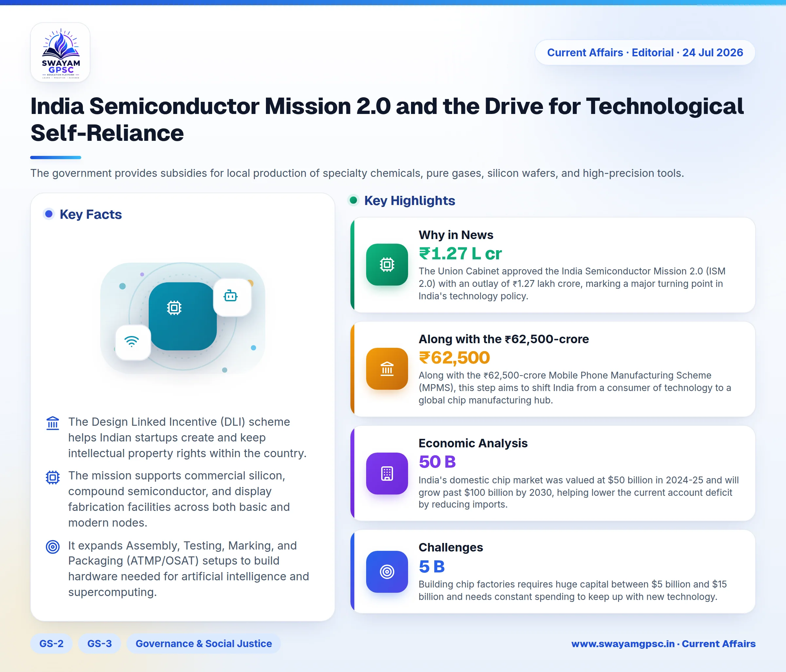Click the Building chip factories description text
786x672 pixels.
point(573,590)
